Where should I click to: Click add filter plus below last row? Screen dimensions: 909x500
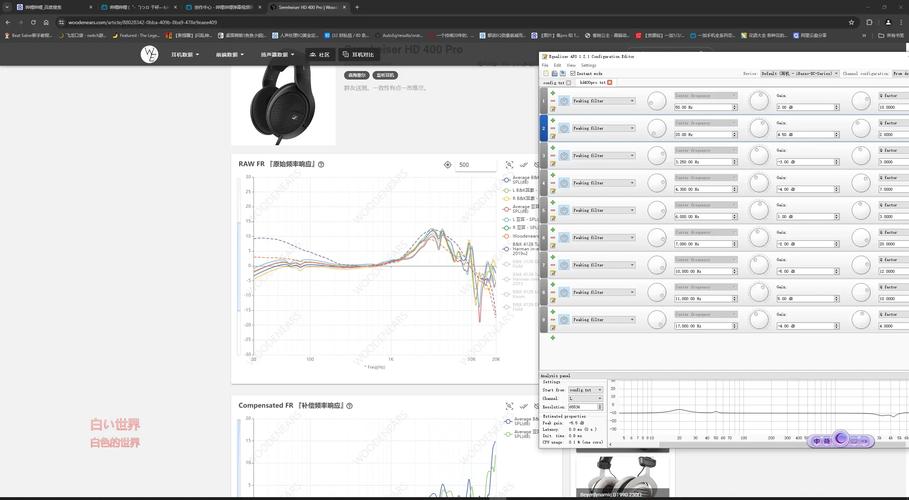[553, 337]
